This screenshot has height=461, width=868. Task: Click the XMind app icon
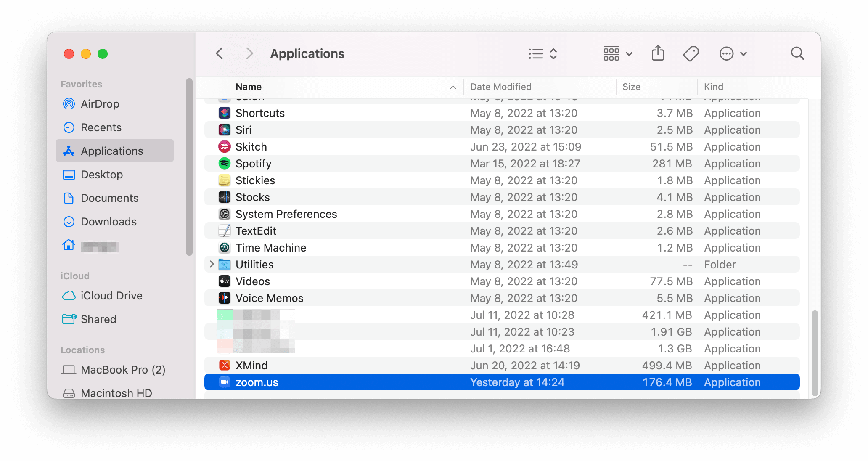[x=225, y=365]
